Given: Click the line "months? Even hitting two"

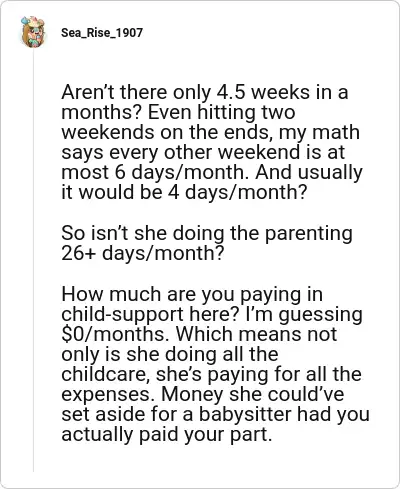Looking at the screenshot, I should (x=178, y=112).
